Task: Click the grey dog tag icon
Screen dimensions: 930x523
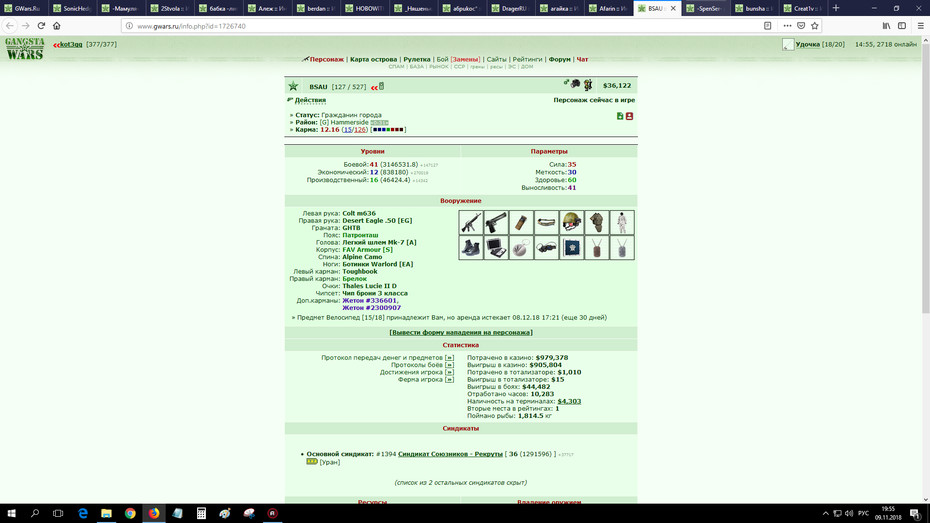Action: (x=622, y=248)
